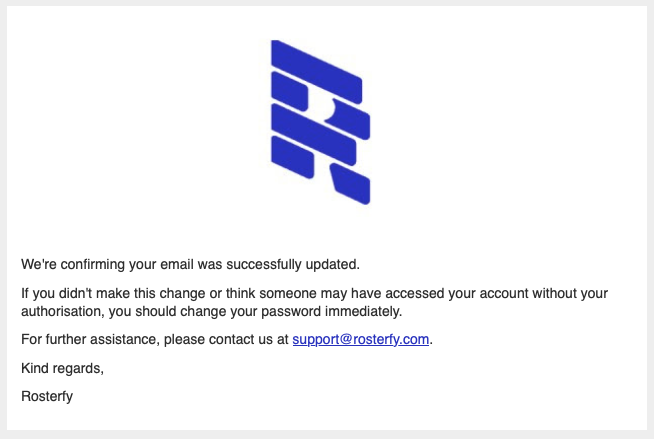Click the word 'updated' in the first sentence
The image size is (654, 439).
coord(331,264)
